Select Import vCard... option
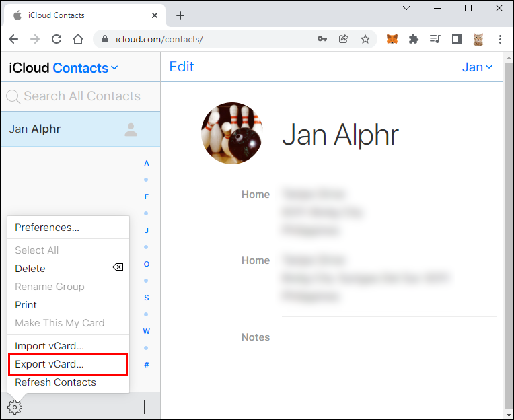The width and height of the screenshot is (514, 420). click(x=68, y=346)
